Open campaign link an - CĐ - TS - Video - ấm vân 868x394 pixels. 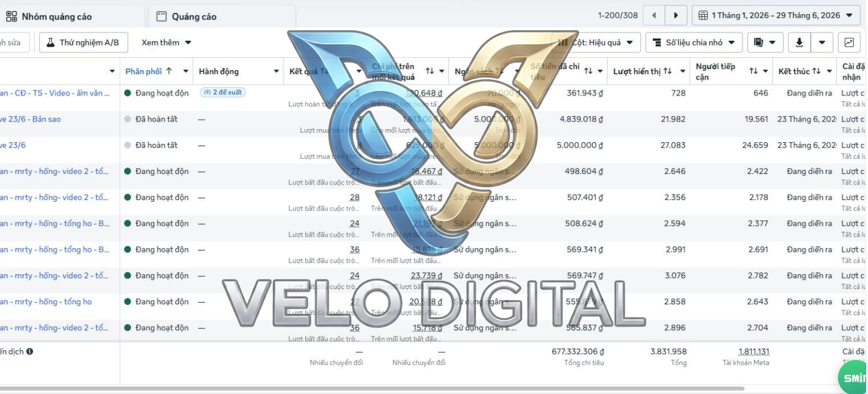tap(54, 93)
